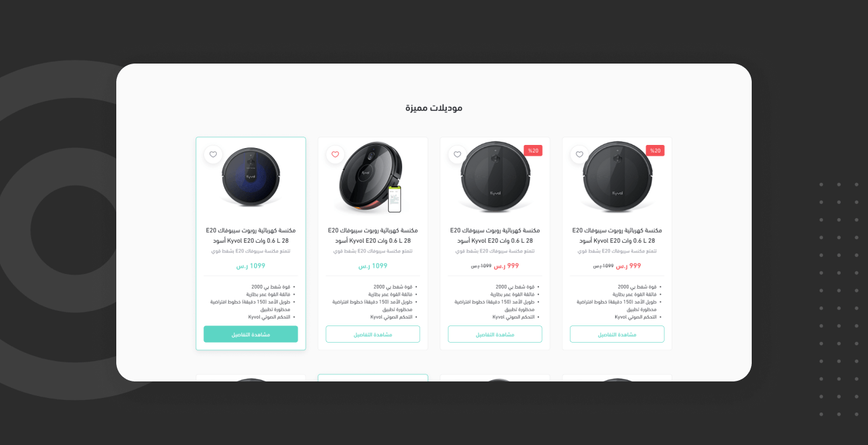Click مشاهدة التفاصيل under the second discounted vacuum
868x445 pixels.
pos(495,334)
